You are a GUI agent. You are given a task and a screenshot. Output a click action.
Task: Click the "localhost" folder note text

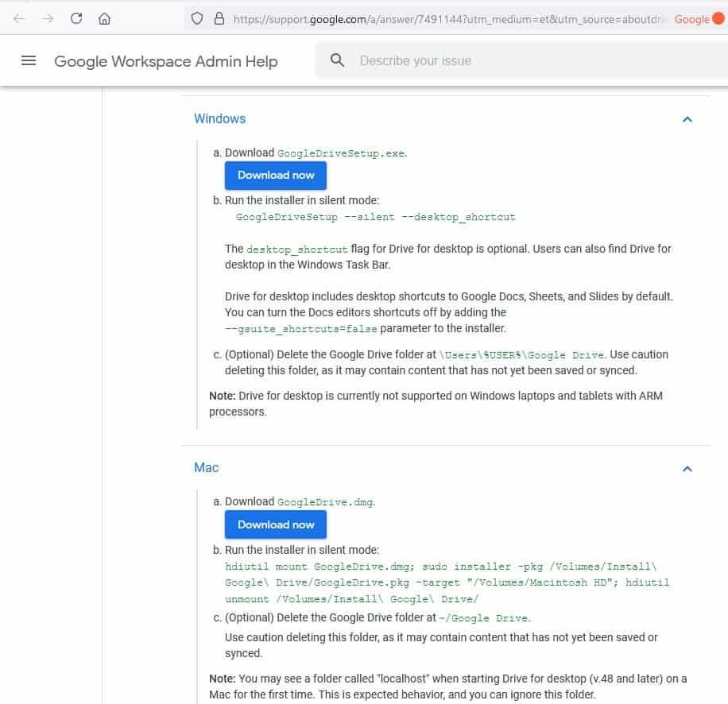pyautogui.click(x=447, y=687)
